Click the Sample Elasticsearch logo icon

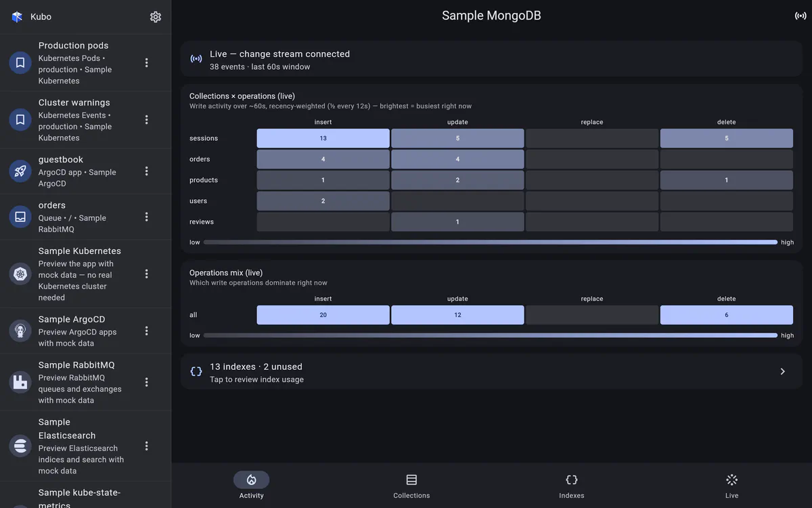pyautogui.click(x=20, y=446)
